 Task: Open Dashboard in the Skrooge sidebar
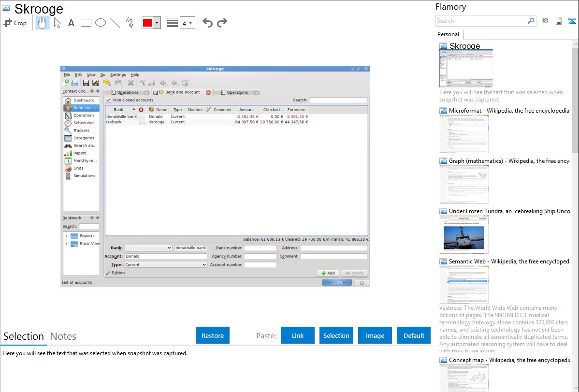point(81,100)
